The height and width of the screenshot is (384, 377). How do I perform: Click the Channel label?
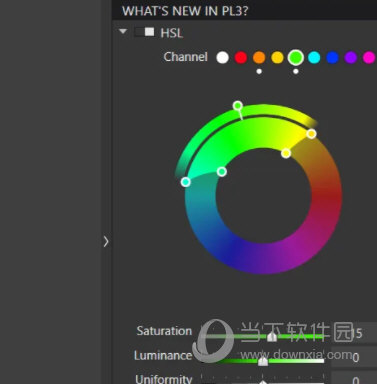point(185,57)
